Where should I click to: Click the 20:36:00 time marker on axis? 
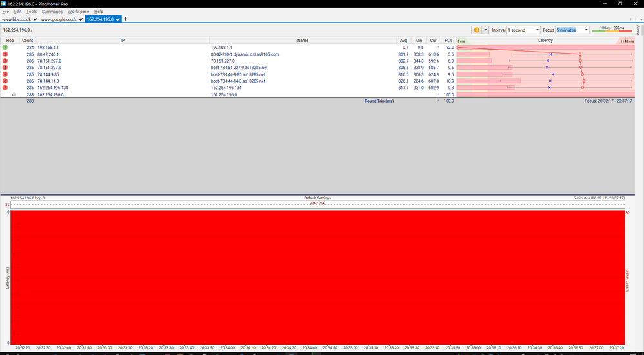473,348
